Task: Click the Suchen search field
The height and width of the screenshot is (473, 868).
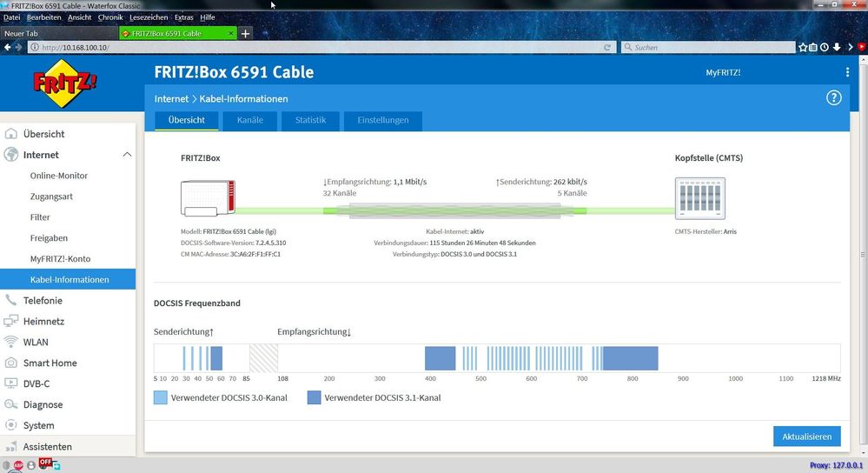Action: [x=708, y=48]
